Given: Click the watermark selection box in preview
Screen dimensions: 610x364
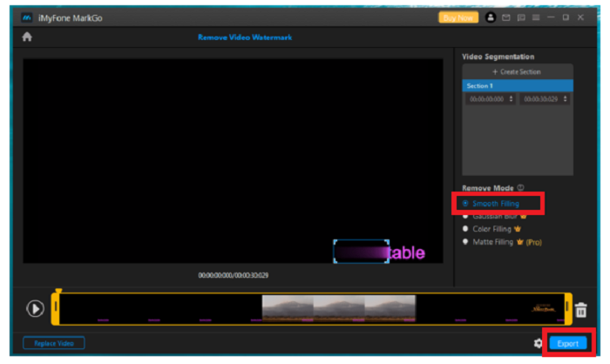Looking at the screenshot, I should pyautogui.click(x=362, y=252).
